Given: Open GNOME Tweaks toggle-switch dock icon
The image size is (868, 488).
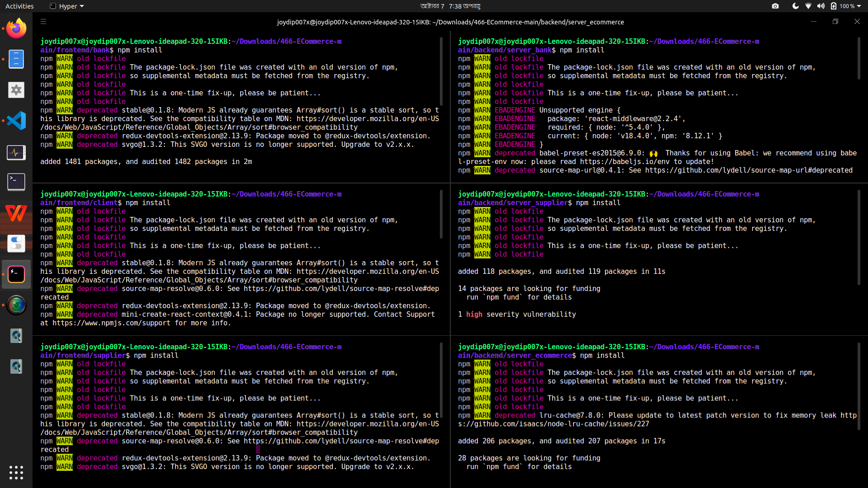Looking at the screenshot, I should click(x=16, y=244).
